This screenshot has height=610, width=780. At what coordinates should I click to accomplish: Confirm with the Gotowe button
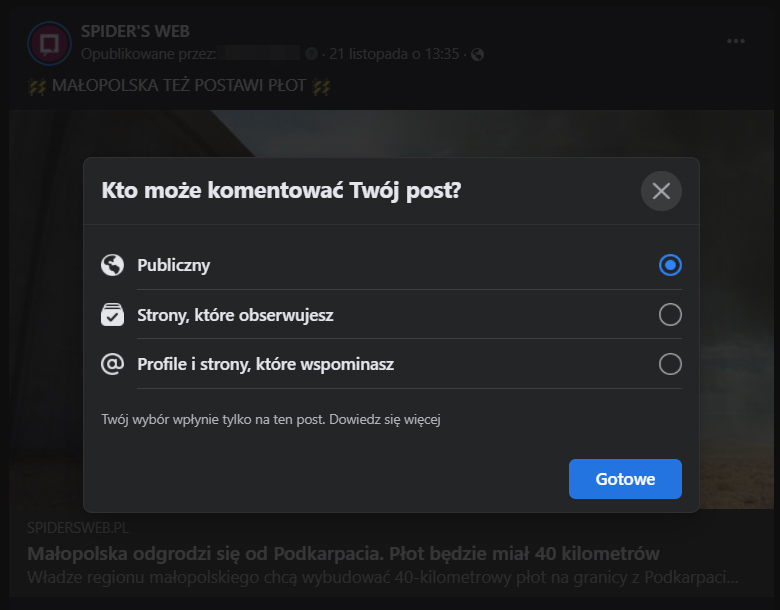pos(625,479)
